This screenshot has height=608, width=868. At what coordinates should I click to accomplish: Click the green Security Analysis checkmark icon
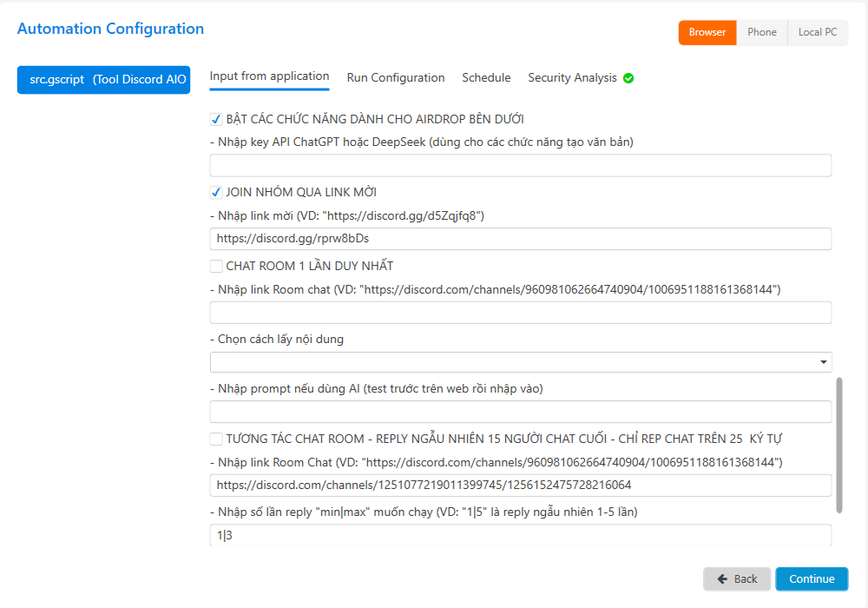point(628,78)
